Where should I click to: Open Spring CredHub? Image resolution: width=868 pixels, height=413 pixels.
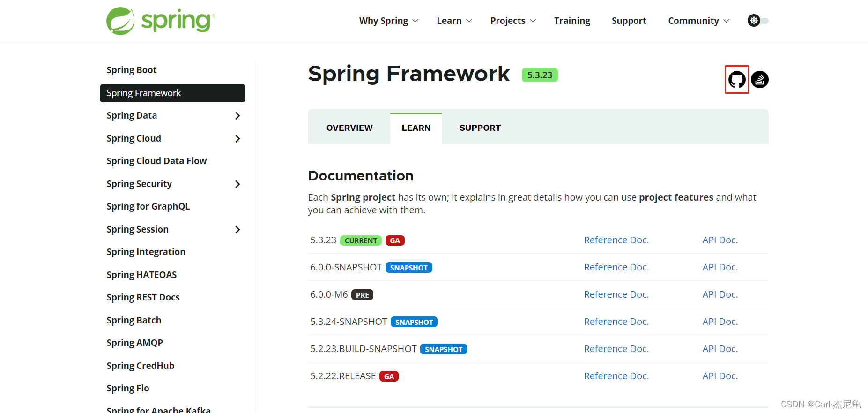[140, 366]
